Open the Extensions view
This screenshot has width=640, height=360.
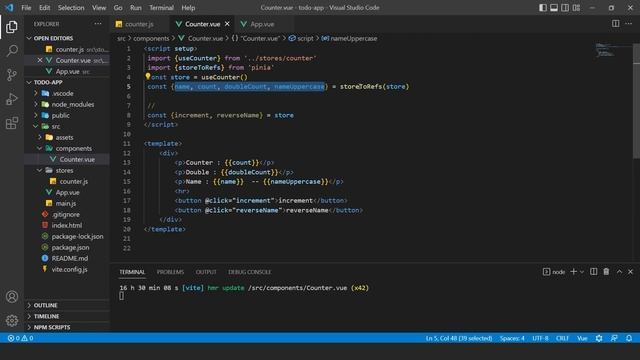coord(12,123)
